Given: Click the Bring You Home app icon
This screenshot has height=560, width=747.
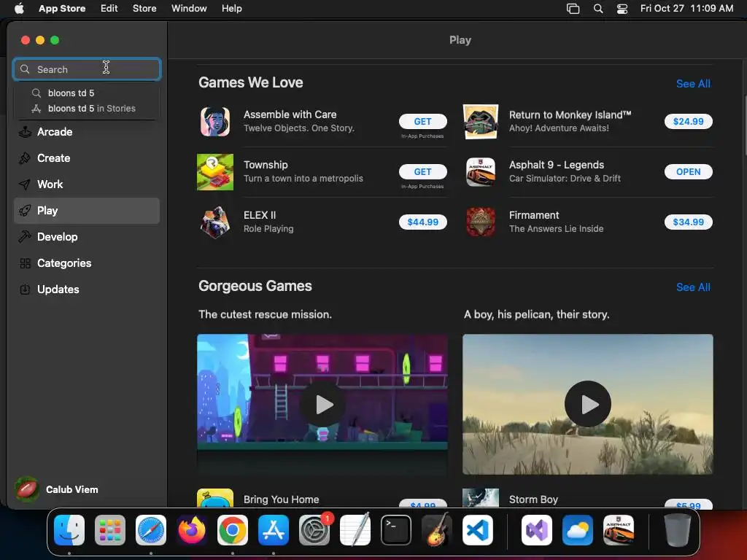Looking at the screenshot, I should pyautogui.click(x=215, y=497).
